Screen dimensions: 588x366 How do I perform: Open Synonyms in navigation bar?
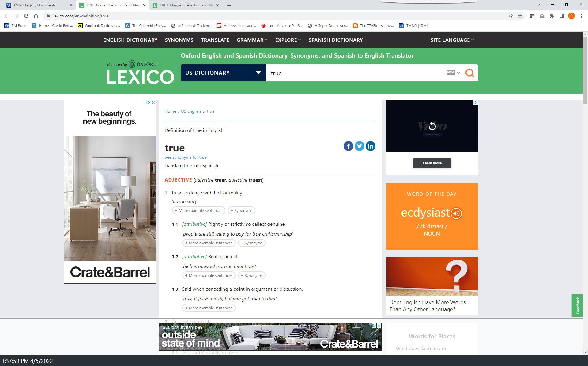179,40
